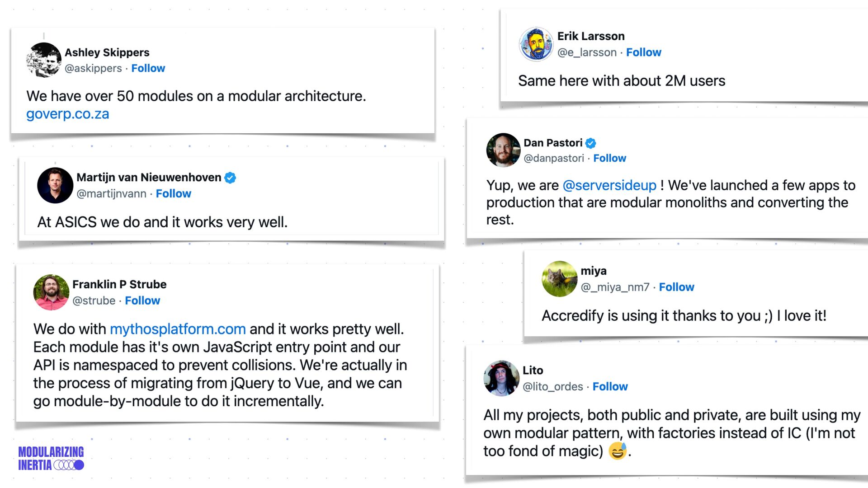Image resolution: width=868 pixels, height=488 pixels.
Task: Follow Erik Larsson
Action: click(x=643, y=52)
